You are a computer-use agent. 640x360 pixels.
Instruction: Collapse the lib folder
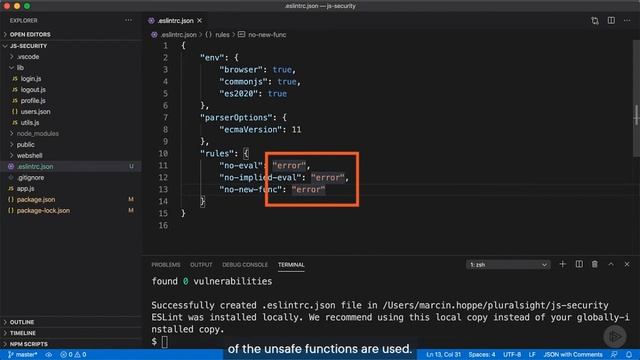click(x=20, y=68)
